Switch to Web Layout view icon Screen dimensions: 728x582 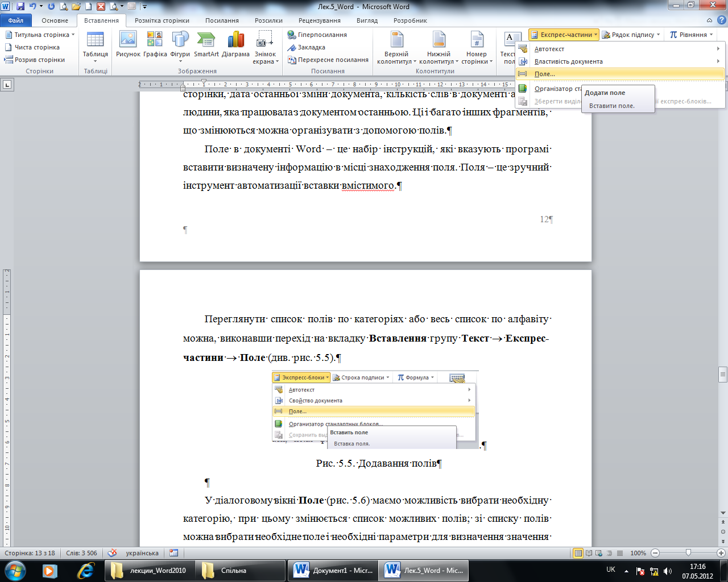click(x=599, y=553)
